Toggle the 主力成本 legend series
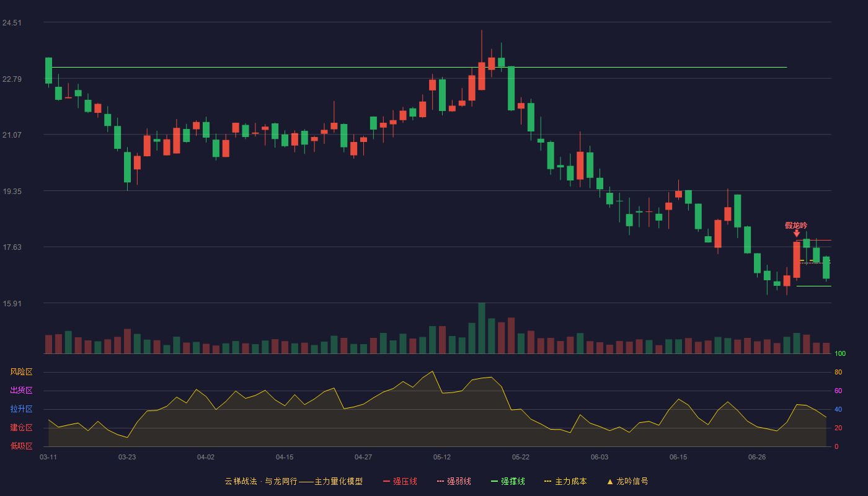The height and width of the screenshot is (496, 868). (x=565, y=481)
